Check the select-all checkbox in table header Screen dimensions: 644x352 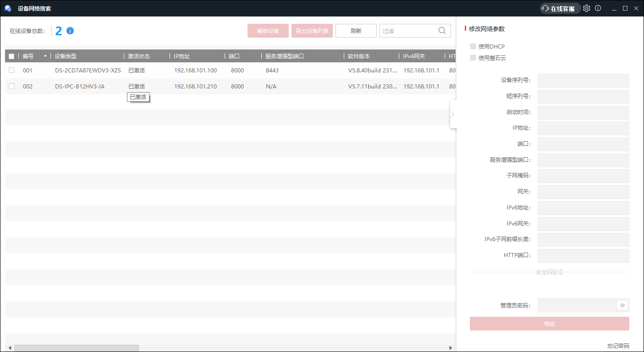pos(11,56)
